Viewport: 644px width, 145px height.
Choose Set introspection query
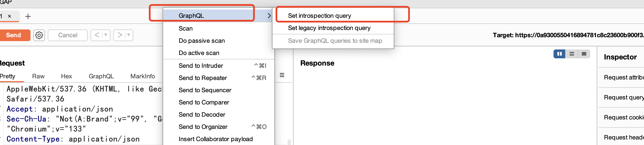pyautogui.click(x=320, y=16)
